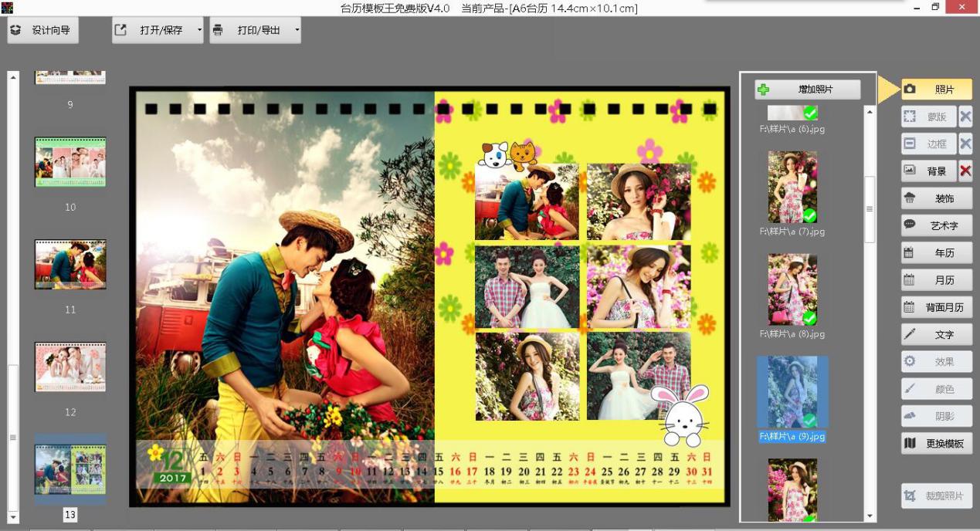Select the 照片 photo tool
Image resolution: width=980 pixels, height=531 pixels.
click(x=936, y=90)
